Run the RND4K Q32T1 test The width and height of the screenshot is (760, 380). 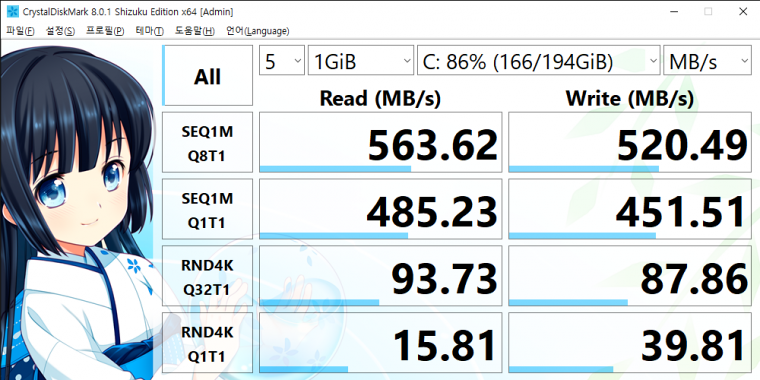[207, 276]
